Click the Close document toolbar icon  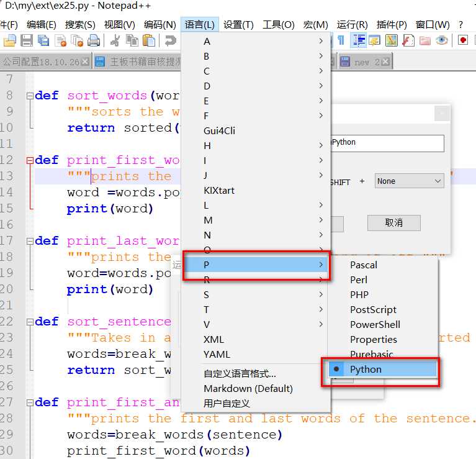60,40
